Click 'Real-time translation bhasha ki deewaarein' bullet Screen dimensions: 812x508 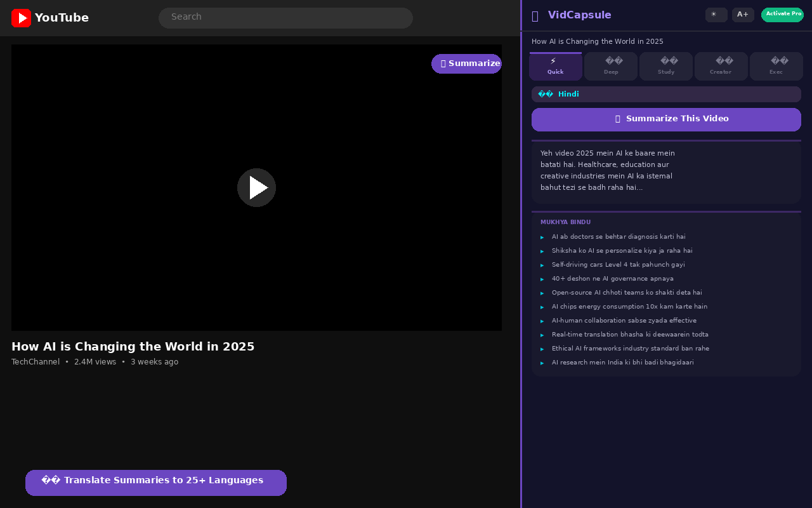[x=630, y=335]
